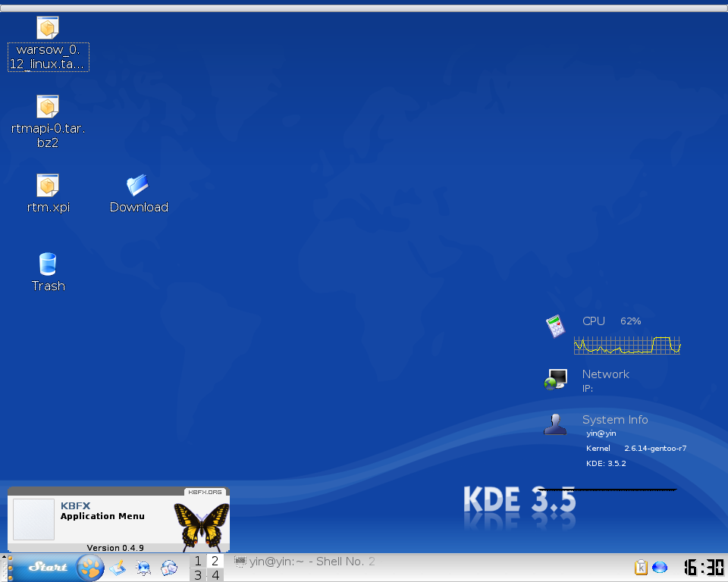Select the rtmapi-0.tar.bz2 archive icon
The image size is (728, 582).
coord(48,107)
